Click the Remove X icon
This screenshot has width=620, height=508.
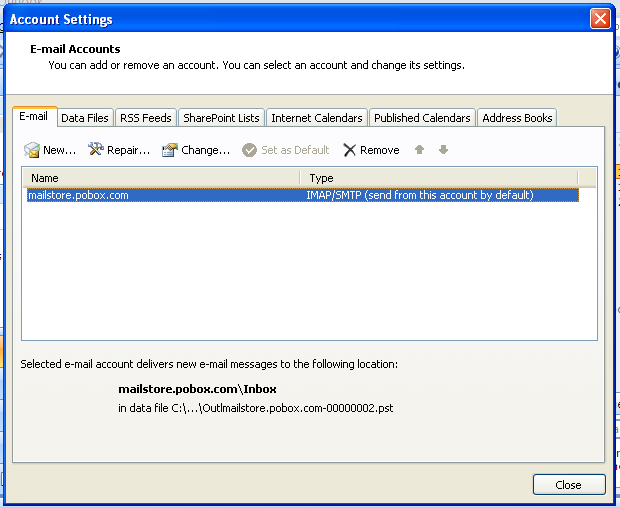[350, 150]
